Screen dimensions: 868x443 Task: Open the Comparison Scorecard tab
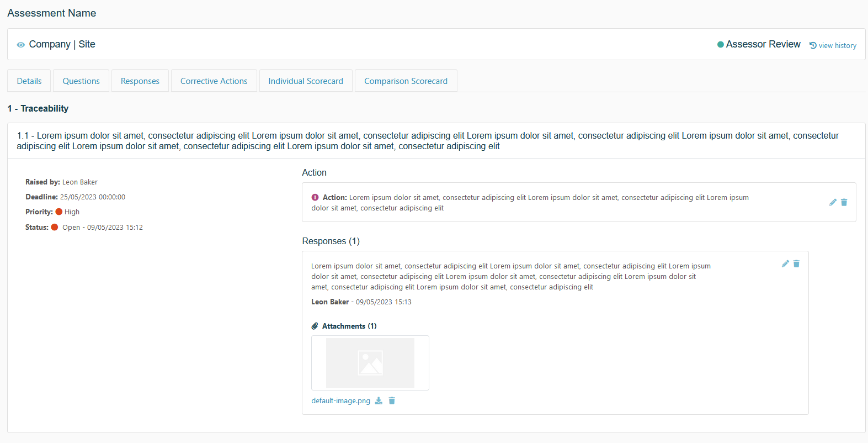(406, 81)
